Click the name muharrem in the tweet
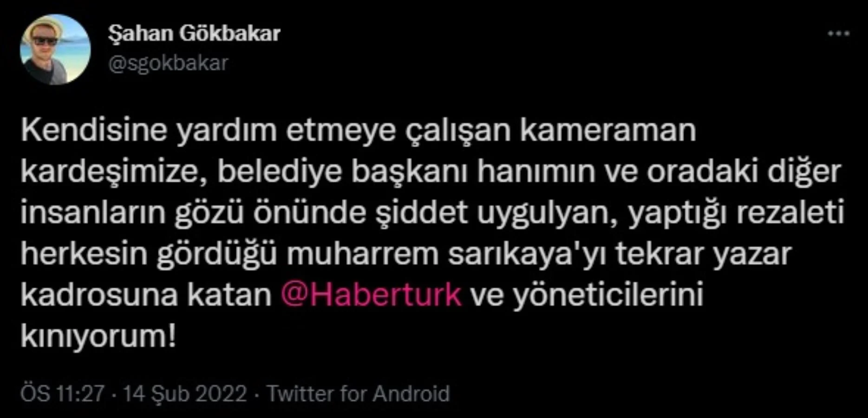 pyautogui.click(x=362, y=254)
